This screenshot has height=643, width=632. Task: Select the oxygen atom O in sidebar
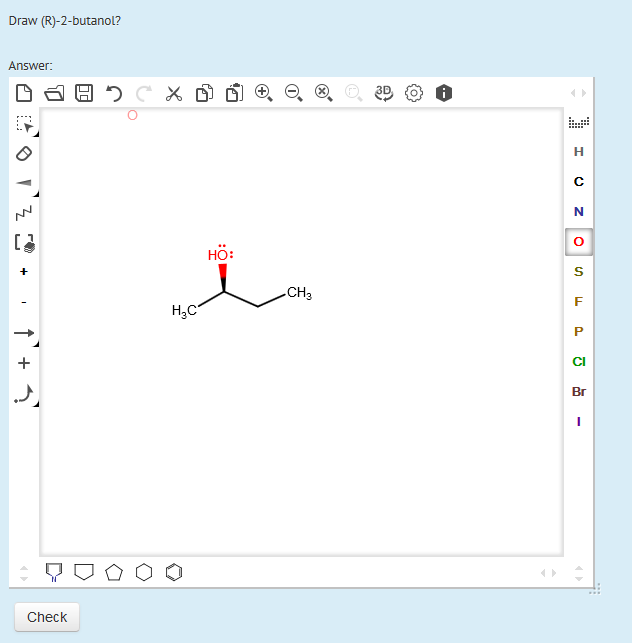click(579, 242)
